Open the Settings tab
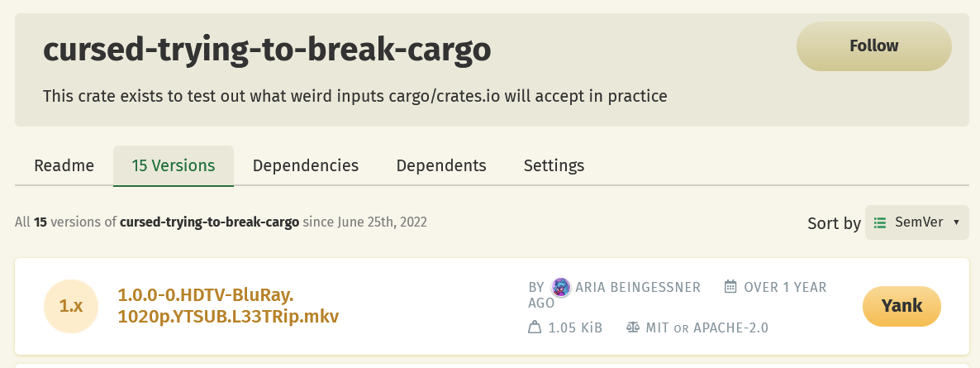This screenshot has width=980, height=368. coord(554,165)
